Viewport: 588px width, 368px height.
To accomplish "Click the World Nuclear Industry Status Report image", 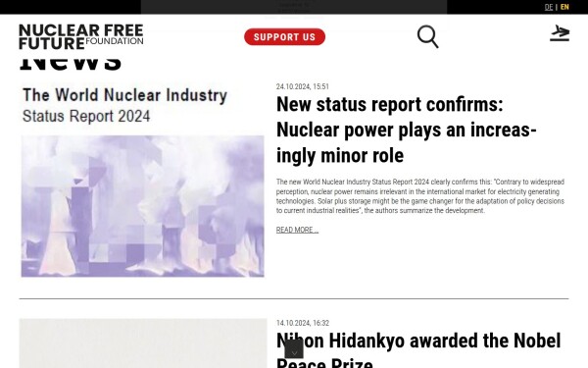I will pos(142,181).
